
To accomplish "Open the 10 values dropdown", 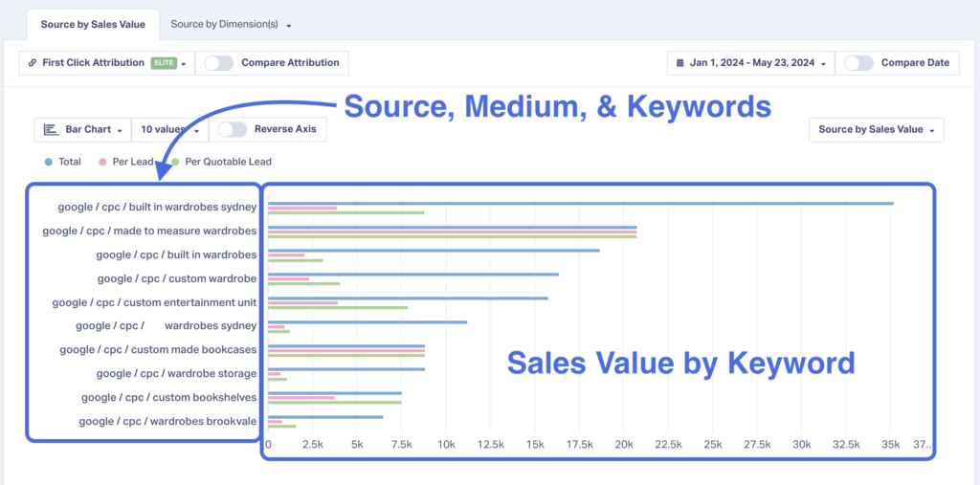I will 170,130.
